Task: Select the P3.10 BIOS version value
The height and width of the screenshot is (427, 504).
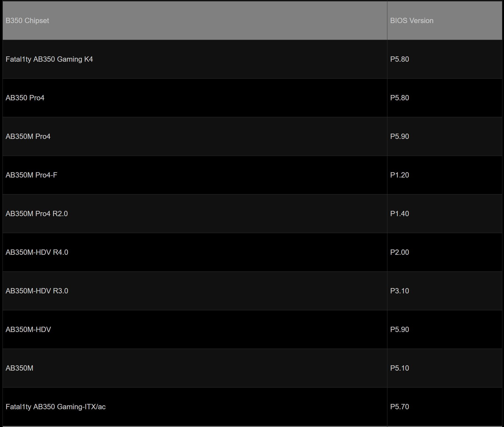Action: pyautogui.click(x=399, y=291)
